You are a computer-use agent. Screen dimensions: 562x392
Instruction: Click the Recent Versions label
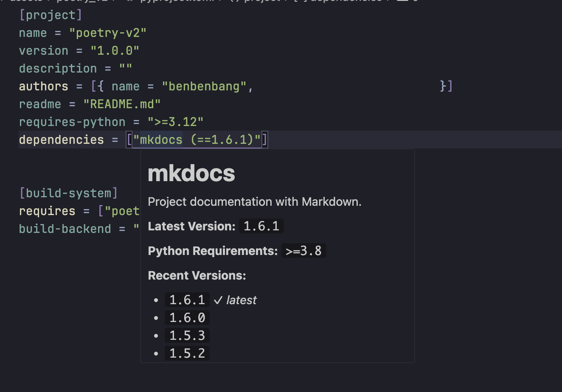click(x=197, y=275)
